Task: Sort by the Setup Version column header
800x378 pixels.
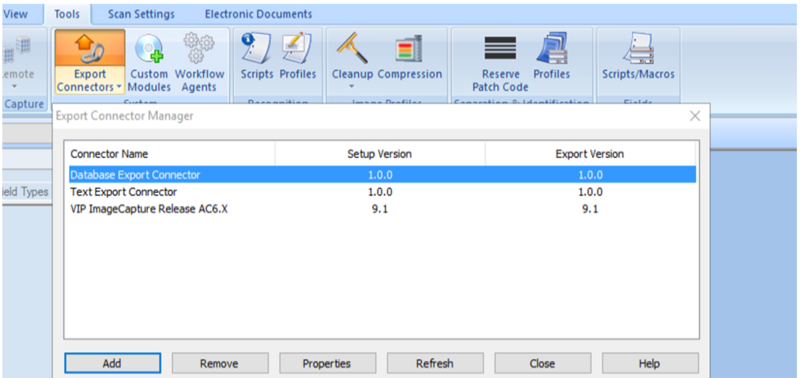Action: [x=380, y=154]
